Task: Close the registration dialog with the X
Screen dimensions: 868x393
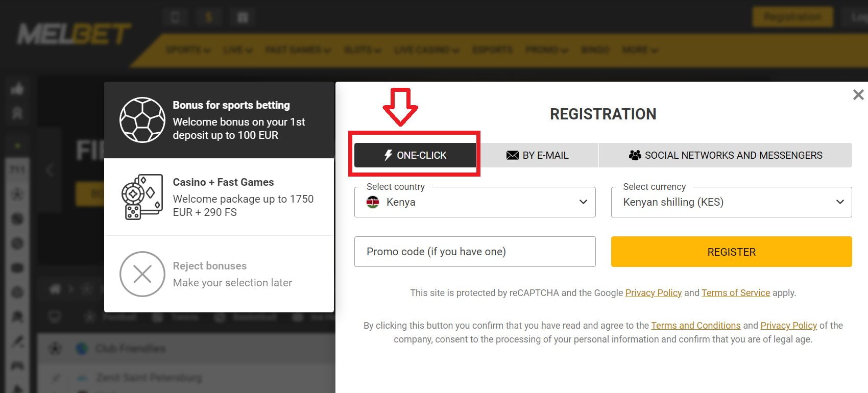Action: (x=858, y=94)
